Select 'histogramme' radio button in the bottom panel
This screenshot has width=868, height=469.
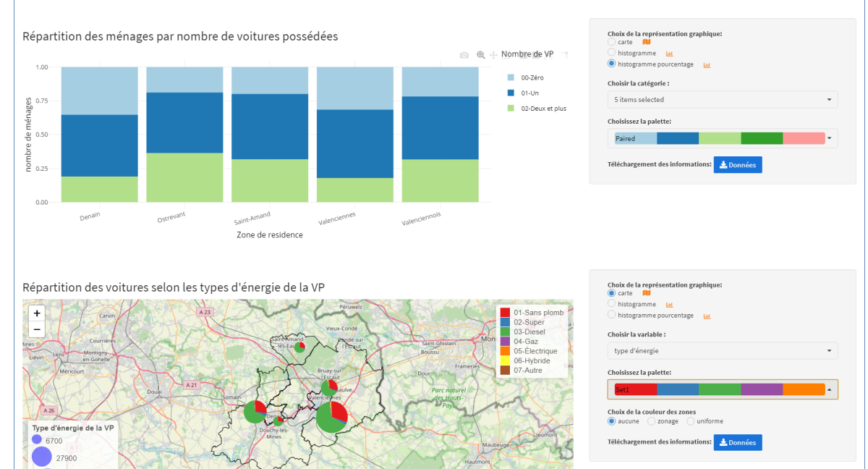click(612, 305)
